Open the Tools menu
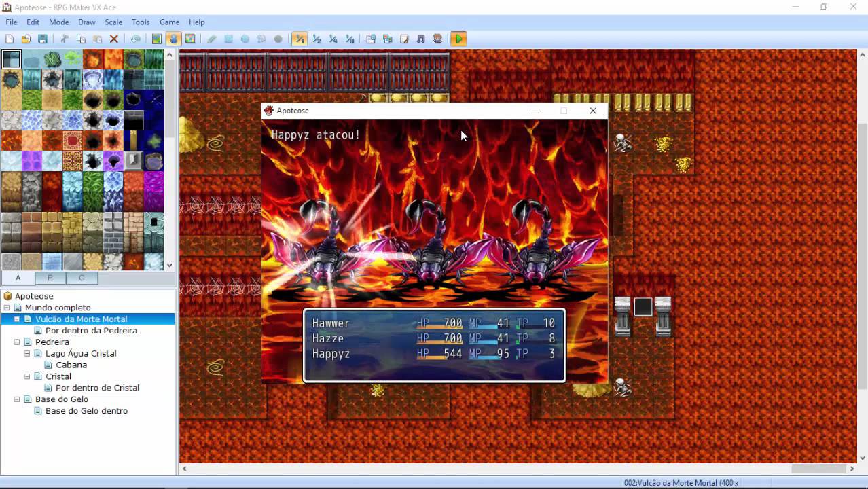868x489 pixels. point(141,22)
